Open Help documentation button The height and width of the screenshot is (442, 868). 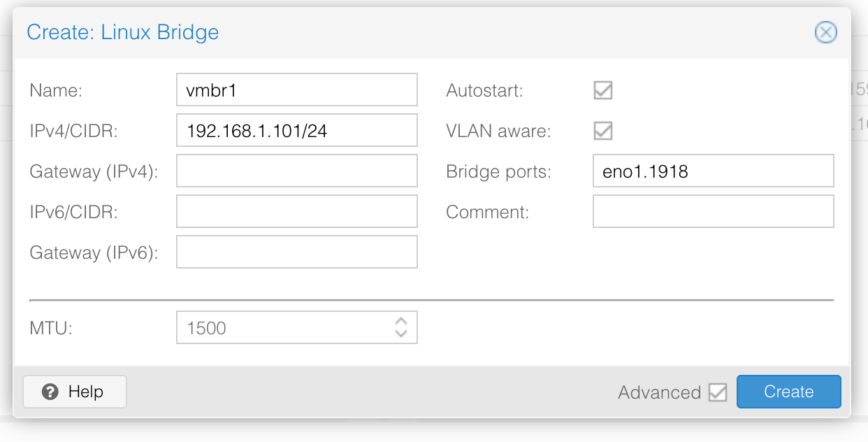click(x=75, y=392)
